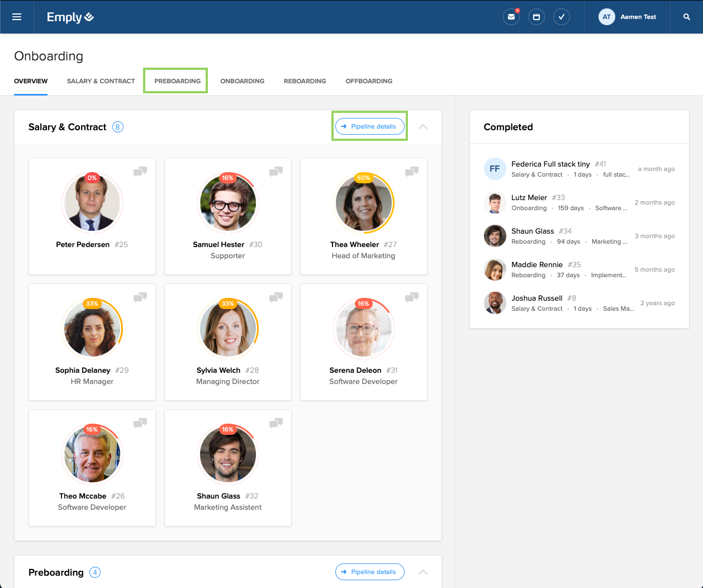Open comments on Peter Pedersen's card
Viewport: 703px width, 588px height.
[140, 172]
